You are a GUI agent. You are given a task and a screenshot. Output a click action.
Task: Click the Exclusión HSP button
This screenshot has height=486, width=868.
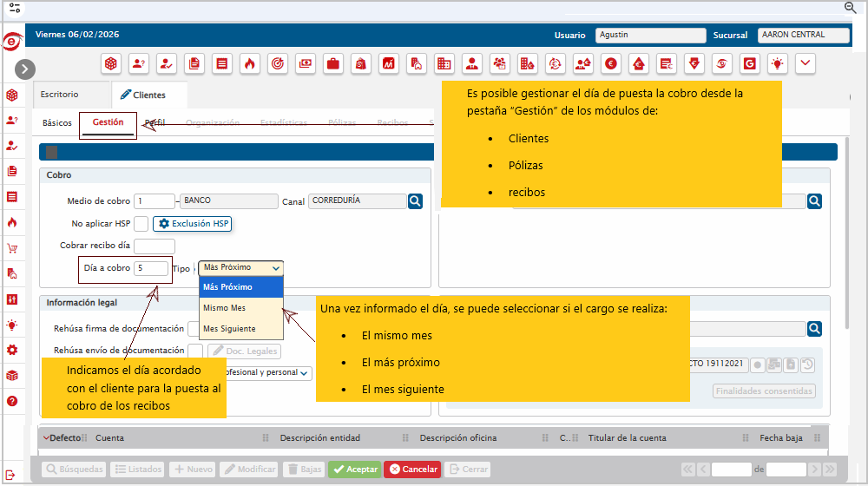(x=193, y=224)
